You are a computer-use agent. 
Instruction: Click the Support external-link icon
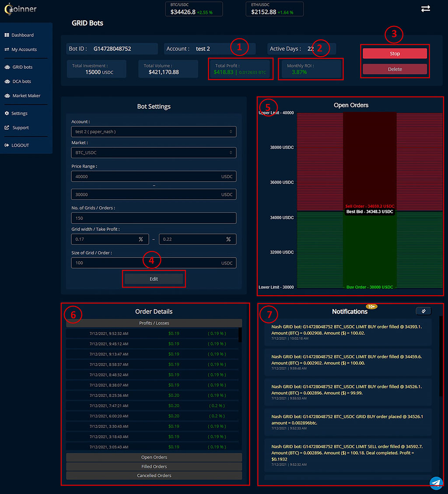pyautogui.click(x=7, y=128)
